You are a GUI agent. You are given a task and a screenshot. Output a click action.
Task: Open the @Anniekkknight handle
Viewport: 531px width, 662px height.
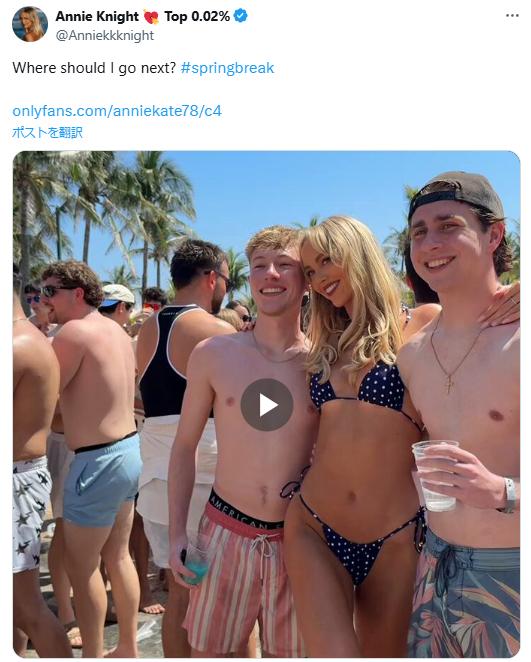105,35
